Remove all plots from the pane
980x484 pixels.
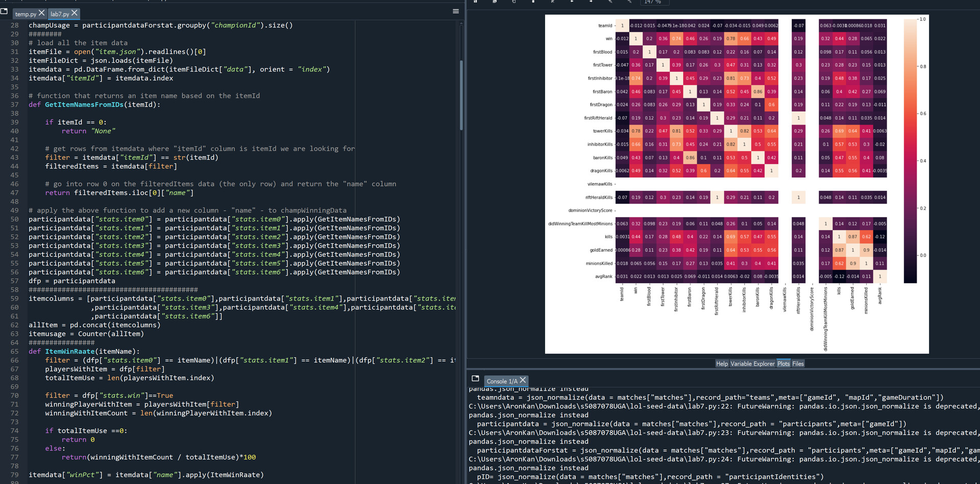[553, 2]
